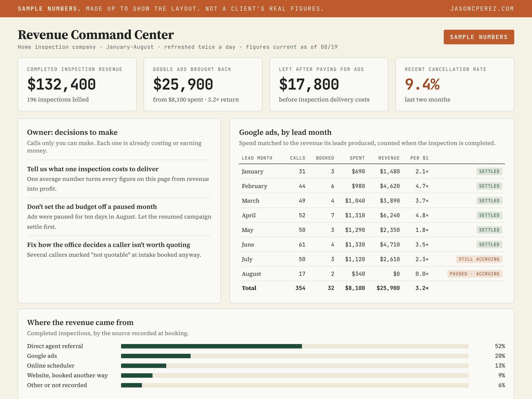
Task: Click the February row label
Action: [x=254, y=186]
